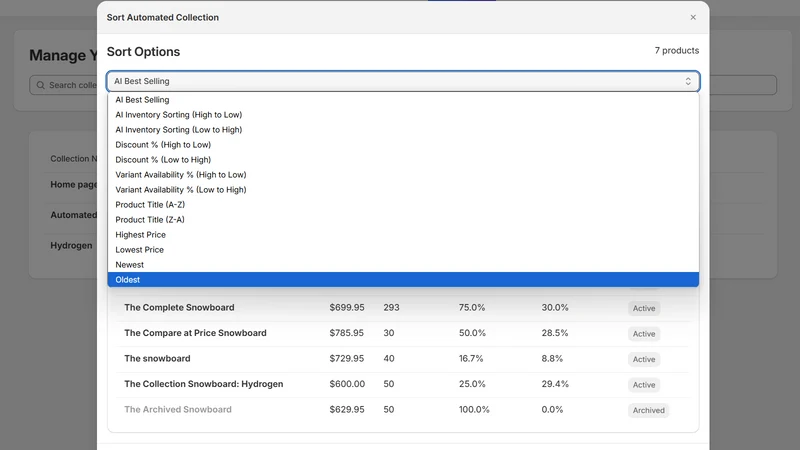Screen dimensions: 800x450
Task: Open Hydrogen collection in background list
Action: point(71,245)
